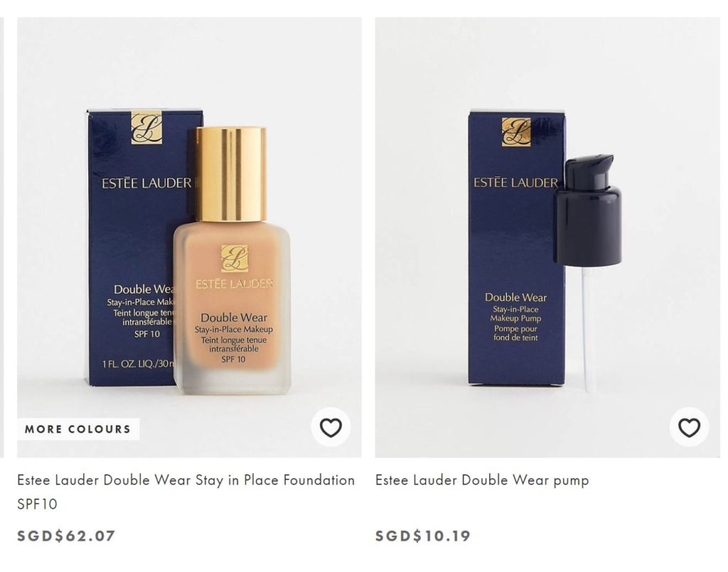Open the Double Wear Stay in Place Foundation link
728x572 pixels.
click(186, 492)
